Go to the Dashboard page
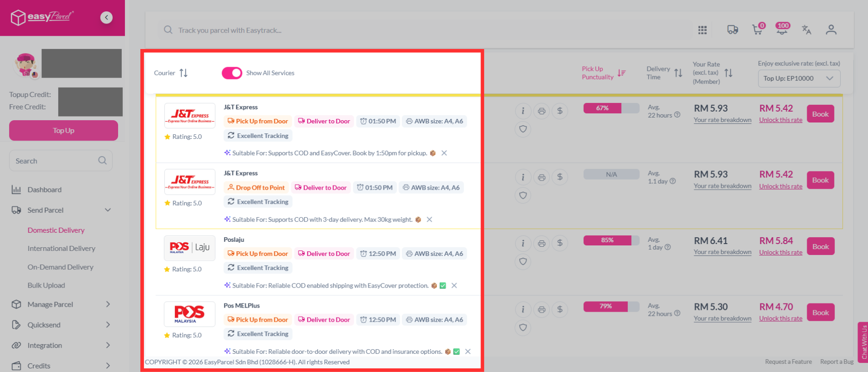This screenshot has width=868, height=372. tap(44, 190)
